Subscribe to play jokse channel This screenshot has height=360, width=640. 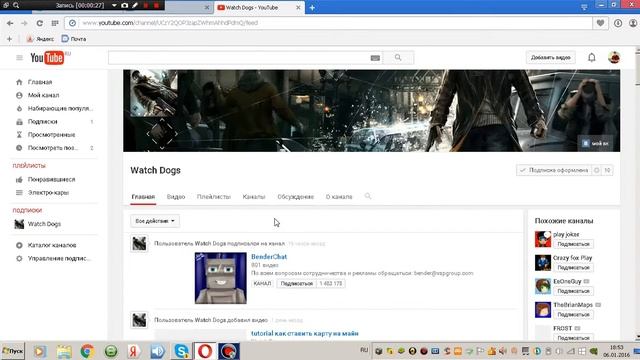[573, 244]
